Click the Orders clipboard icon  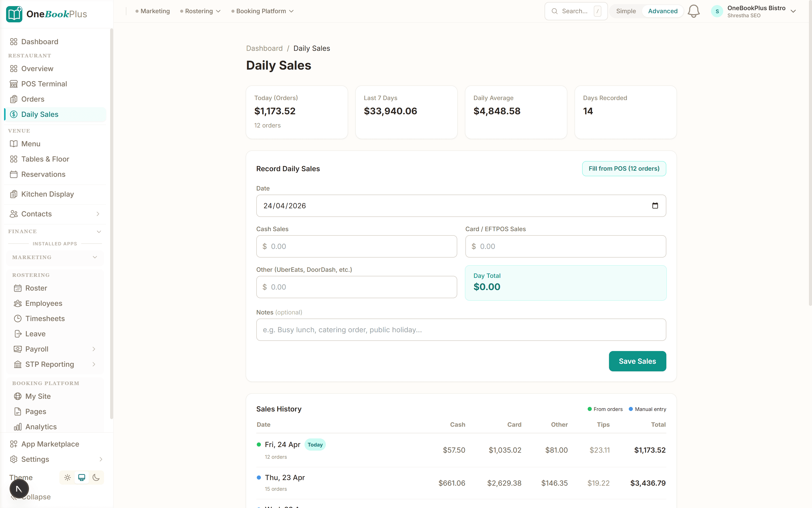(x=13, y=99)
